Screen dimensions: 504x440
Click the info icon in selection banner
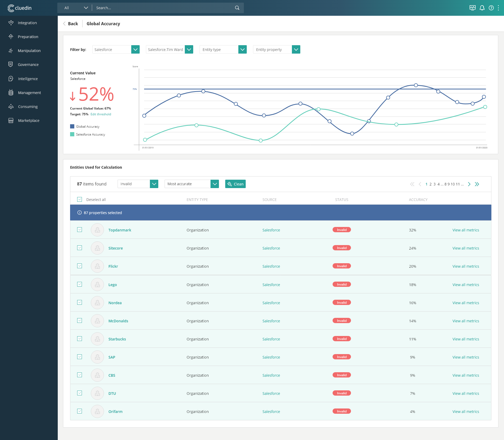click(x=80, y=213)
